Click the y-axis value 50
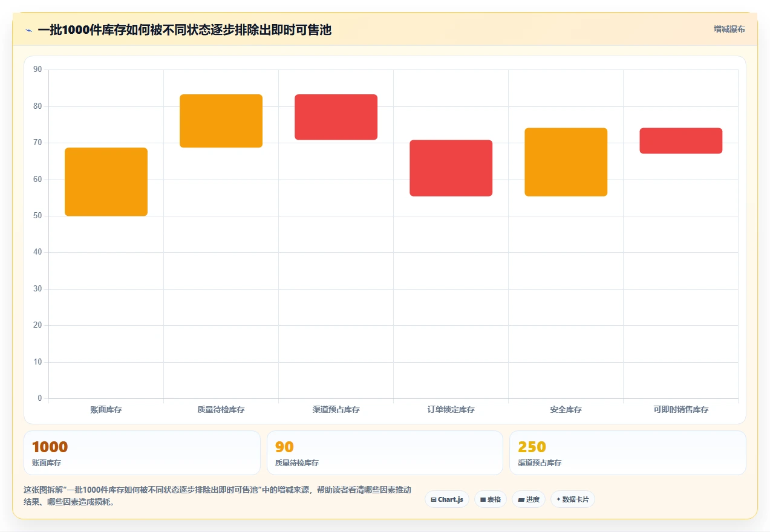770x532 pixels. pyautogui.click(x=38, y=216)
